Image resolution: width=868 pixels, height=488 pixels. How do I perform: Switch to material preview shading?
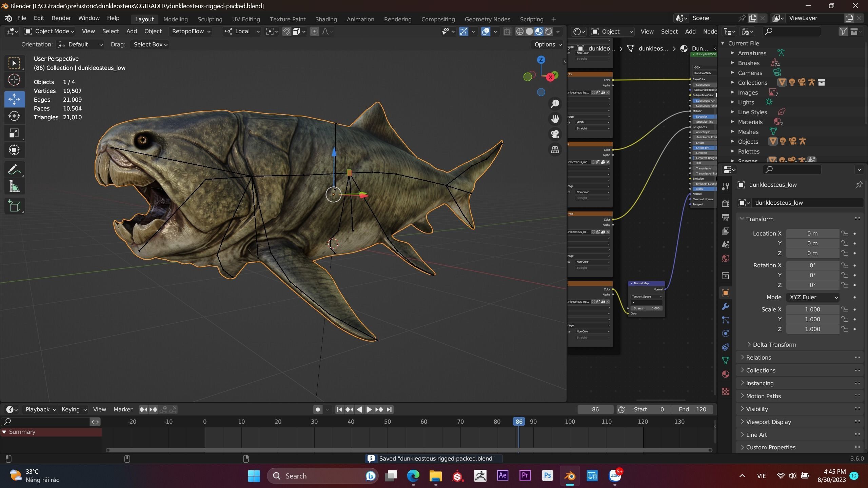click(x=539, y=32)
